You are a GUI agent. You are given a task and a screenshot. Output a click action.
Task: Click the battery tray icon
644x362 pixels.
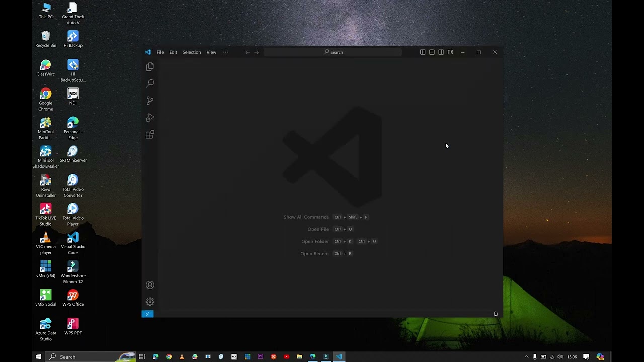[x=543, y=357]
